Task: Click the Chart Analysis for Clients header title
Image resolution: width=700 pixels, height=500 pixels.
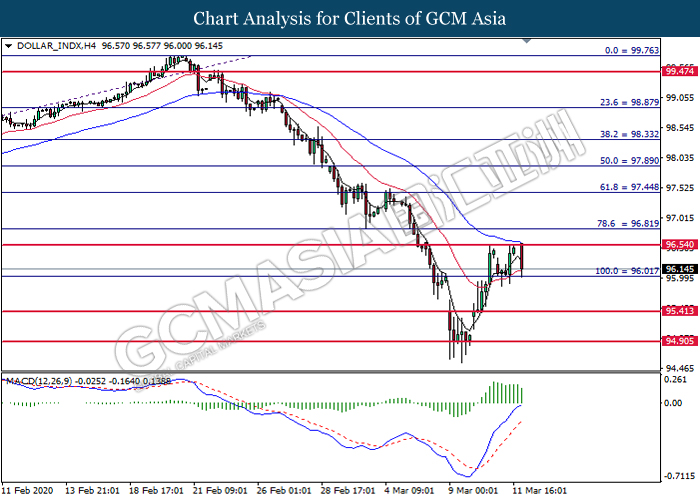Action: 350,18
